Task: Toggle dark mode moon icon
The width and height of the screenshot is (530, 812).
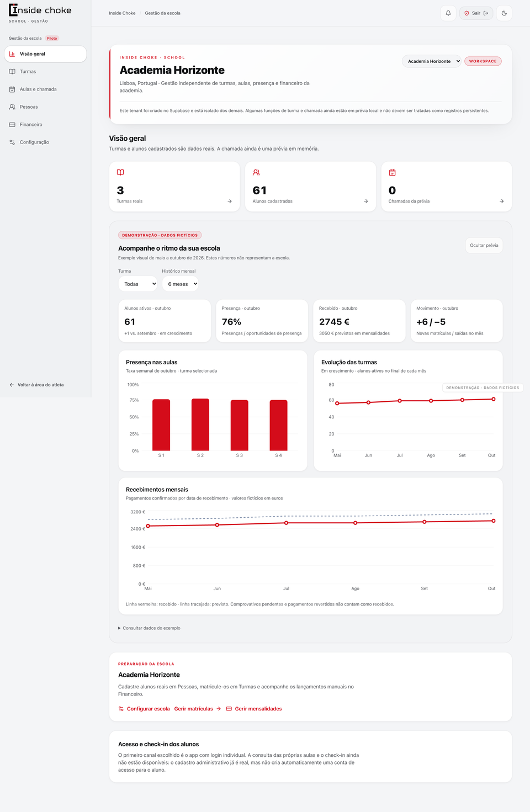Action: pos(504,13)
